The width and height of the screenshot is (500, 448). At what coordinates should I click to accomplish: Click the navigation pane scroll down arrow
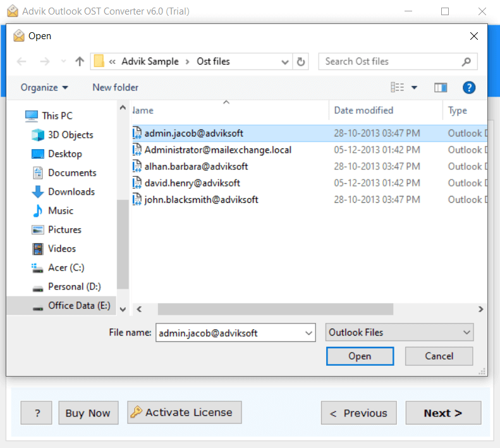123,309
